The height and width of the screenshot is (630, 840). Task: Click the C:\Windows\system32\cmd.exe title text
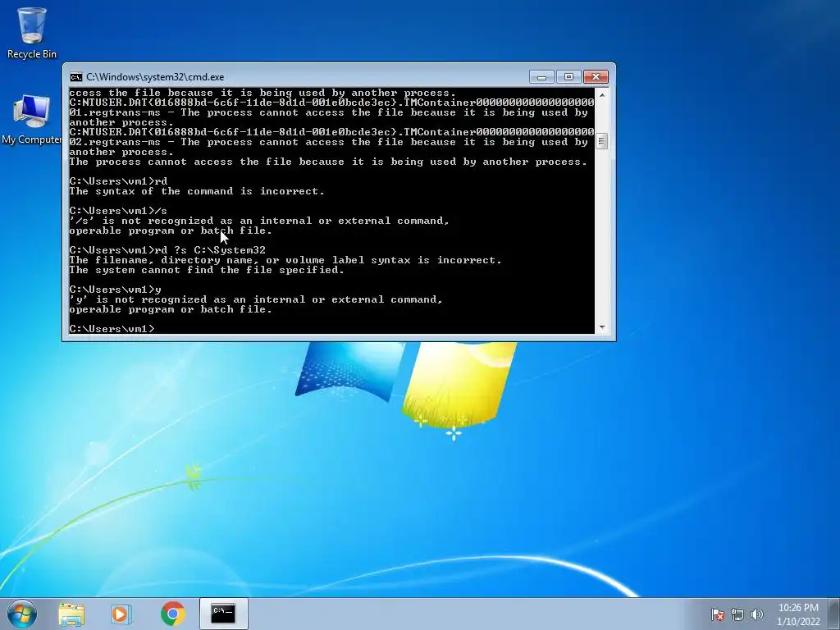(155, 77)
